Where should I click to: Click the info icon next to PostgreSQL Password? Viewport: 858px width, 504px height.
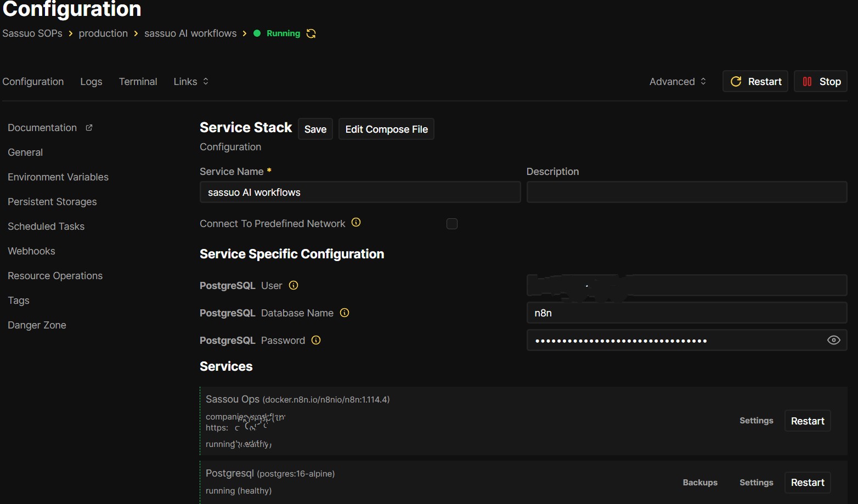[x=316, y=340]
